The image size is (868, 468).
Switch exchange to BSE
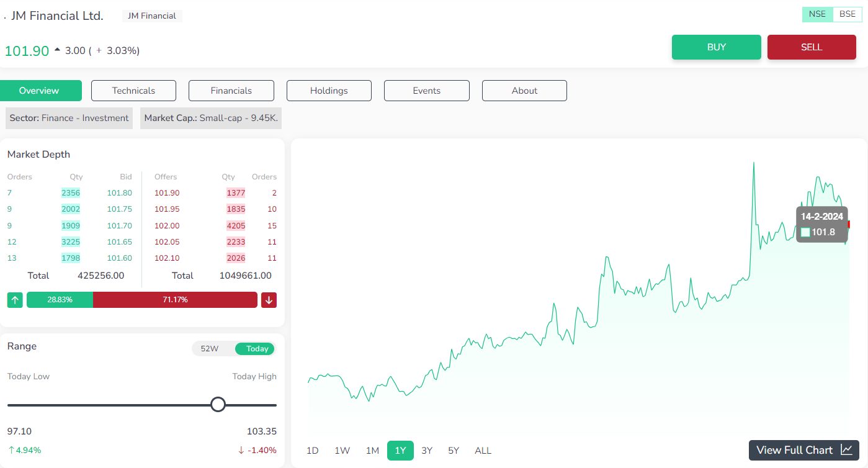[x=848, y=14]
